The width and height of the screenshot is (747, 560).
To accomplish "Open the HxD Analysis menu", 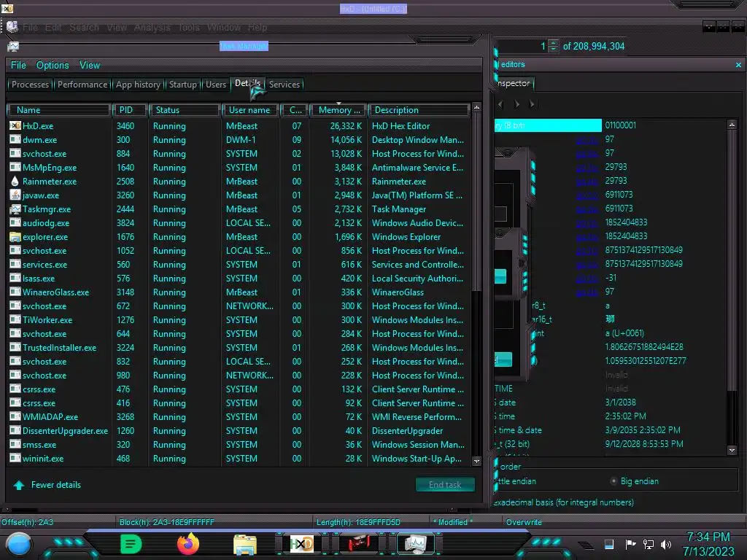I will point(152,28).
